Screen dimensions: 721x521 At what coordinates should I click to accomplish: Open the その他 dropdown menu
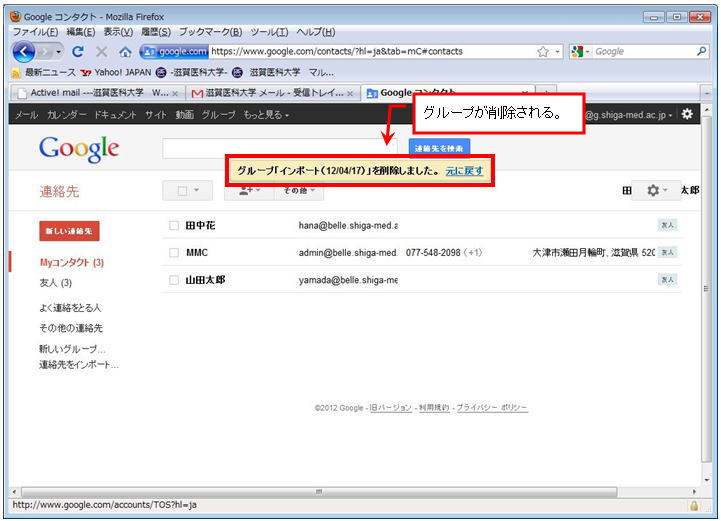pos(299,190)
